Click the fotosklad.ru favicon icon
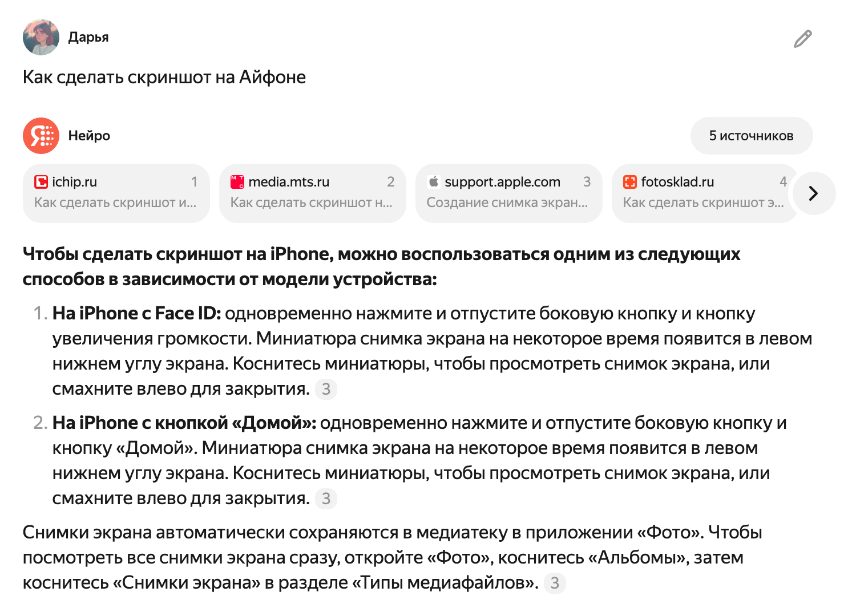 click(630, 182)
